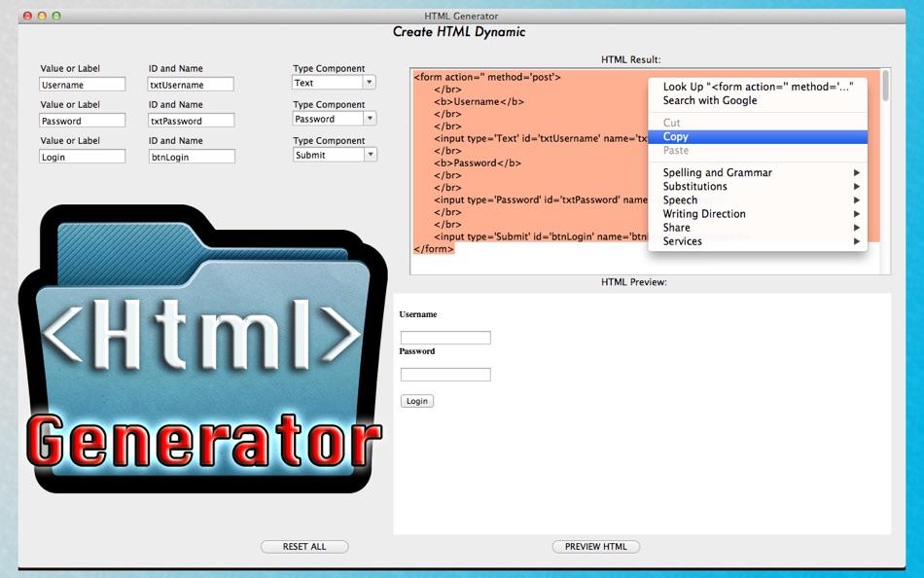Screen dimensions: 924x578
Task: Click Username input in HTML preview
Action: 445,338
